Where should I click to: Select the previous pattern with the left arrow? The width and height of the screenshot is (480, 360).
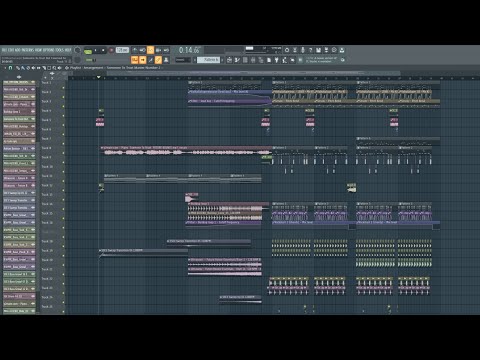coord(195,60)
